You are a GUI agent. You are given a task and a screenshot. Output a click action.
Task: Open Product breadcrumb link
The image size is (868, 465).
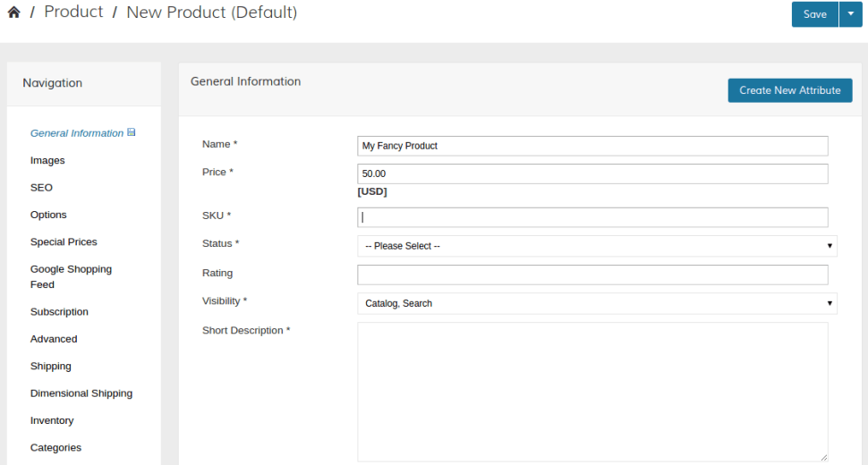tap(73, 12)
